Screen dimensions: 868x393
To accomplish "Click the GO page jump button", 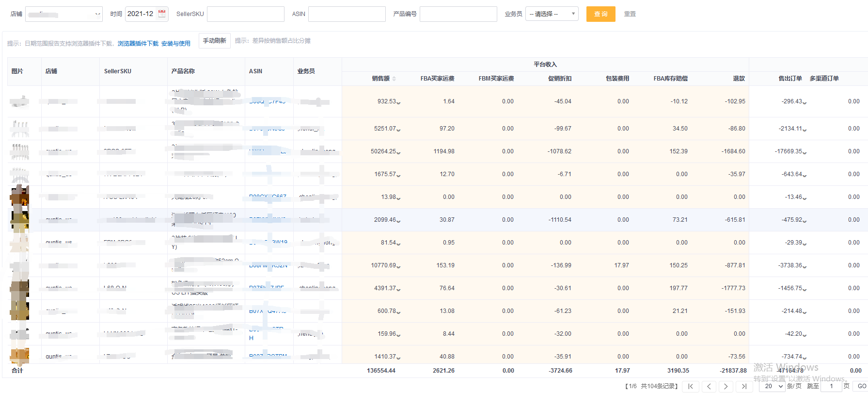I will (862, 386).
